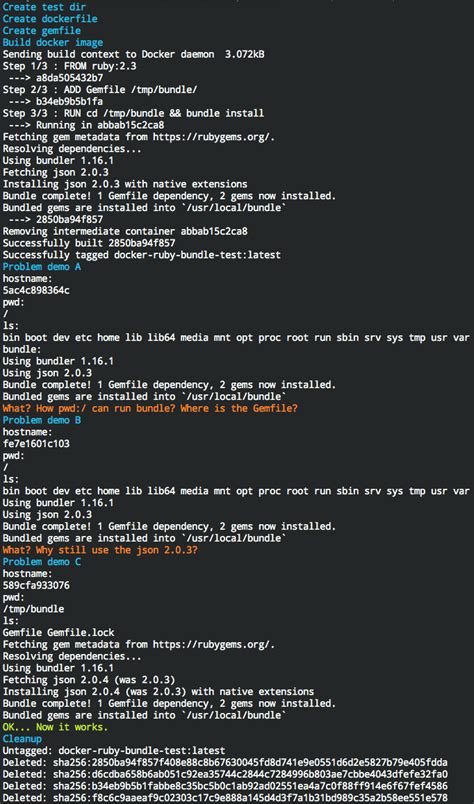
Task: Click the '/tmp/bundle' pwd output line
Action: pos(33,609)
